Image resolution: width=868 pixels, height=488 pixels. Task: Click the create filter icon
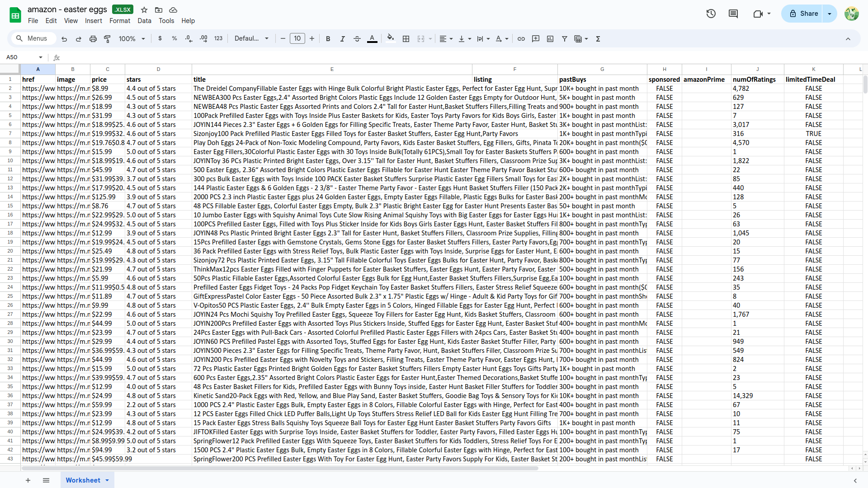(565, 39)
